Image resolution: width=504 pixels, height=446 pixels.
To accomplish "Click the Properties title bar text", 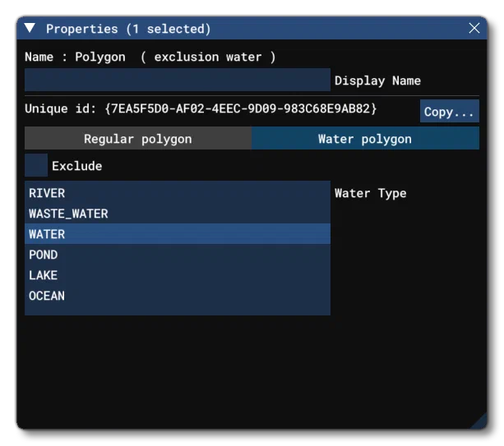I will coord(128,29).
